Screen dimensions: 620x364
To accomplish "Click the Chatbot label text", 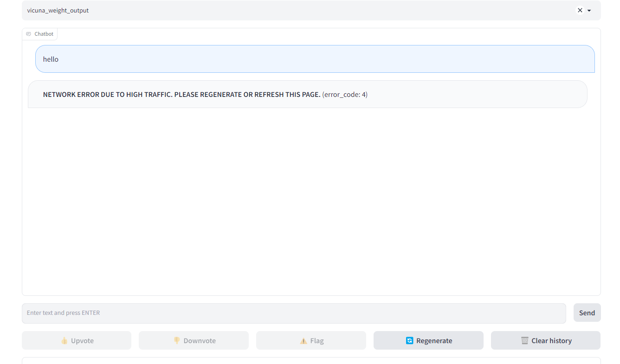I will click(44, 34).
